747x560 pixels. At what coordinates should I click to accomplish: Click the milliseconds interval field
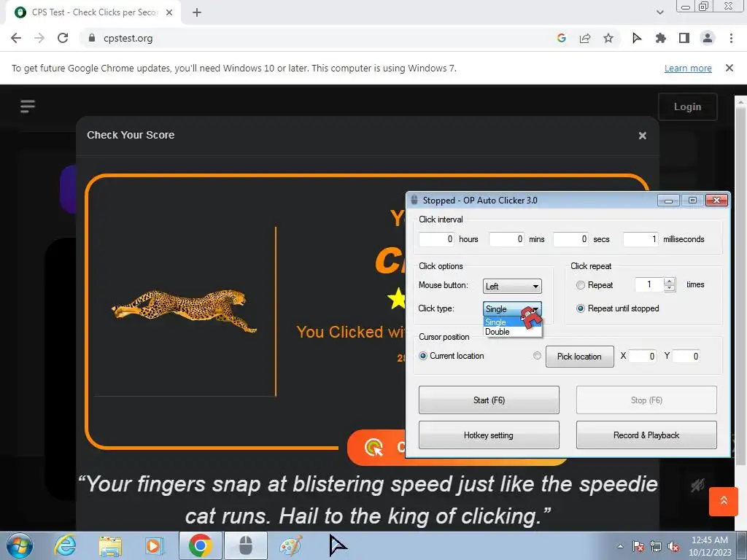(x=640, y=239)
